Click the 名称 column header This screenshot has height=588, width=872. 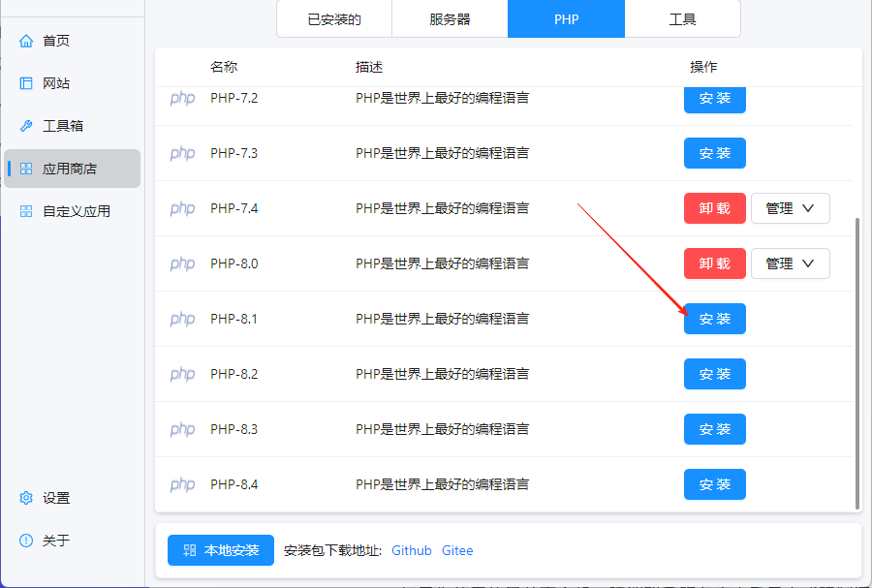pyautogui.click(x=224, y=67)
